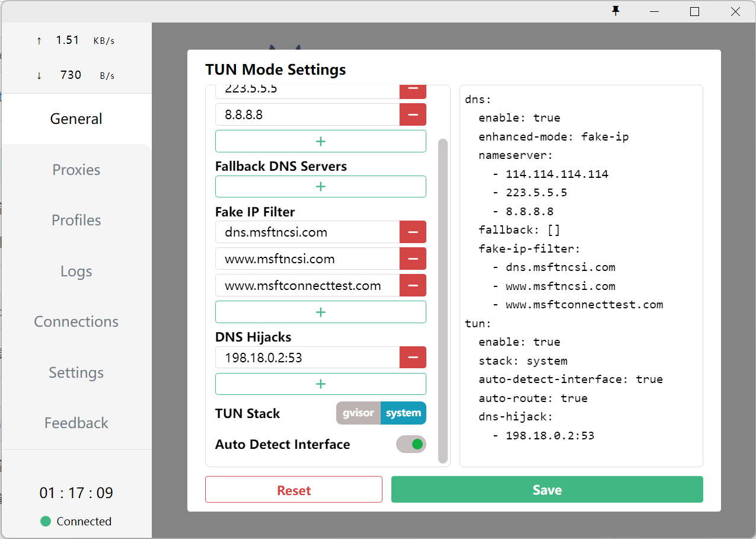Select system TUN stack

tap(403, 413)
